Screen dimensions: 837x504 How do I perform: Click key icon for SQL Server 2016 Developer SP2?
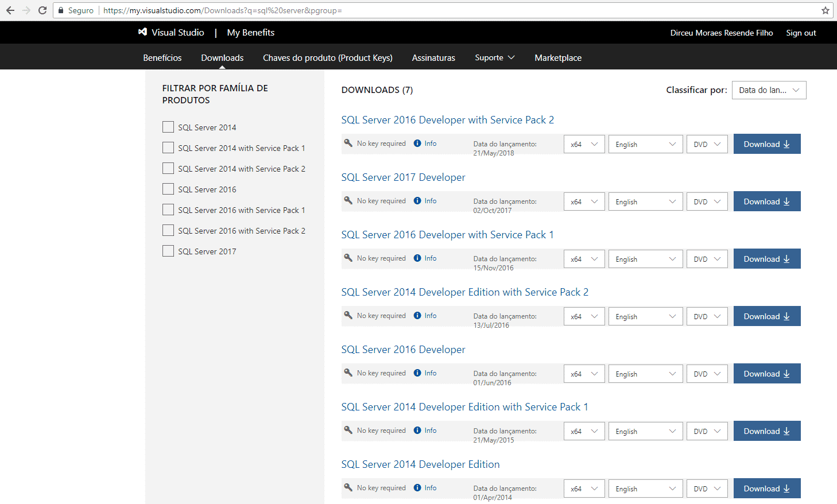tap(348, 143)
